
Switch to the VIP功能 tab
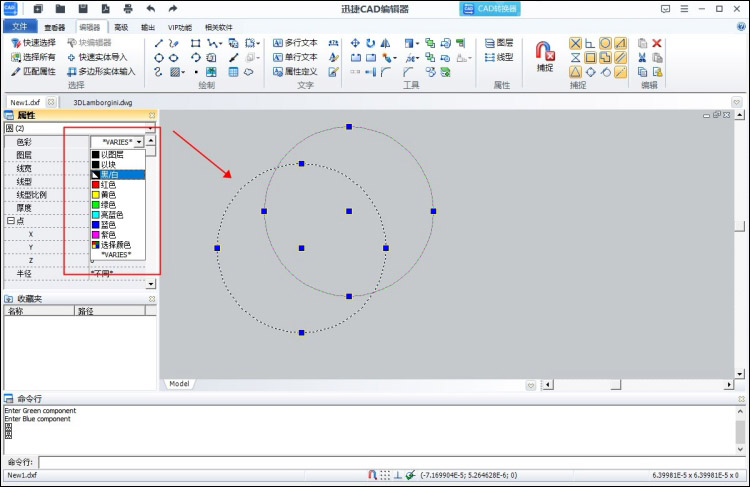[x=180, y=27]
